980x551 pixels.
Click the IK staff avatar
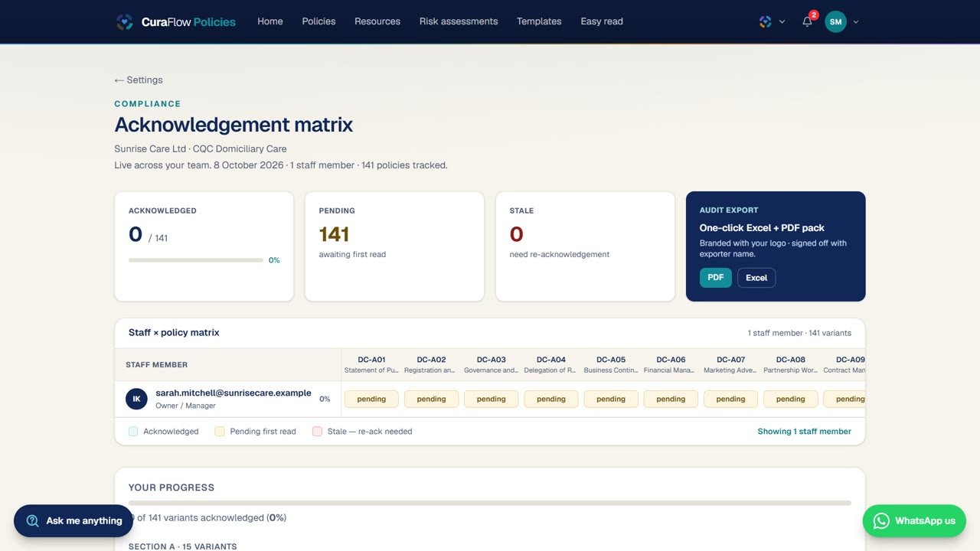click(136, 399)
